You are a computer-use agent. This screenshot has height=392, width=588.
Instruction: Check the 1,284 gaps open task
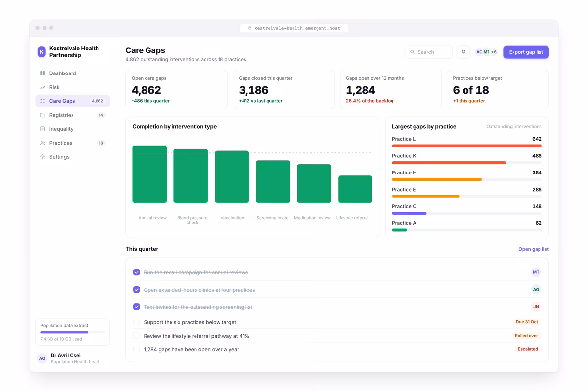(x=137, y=349)
